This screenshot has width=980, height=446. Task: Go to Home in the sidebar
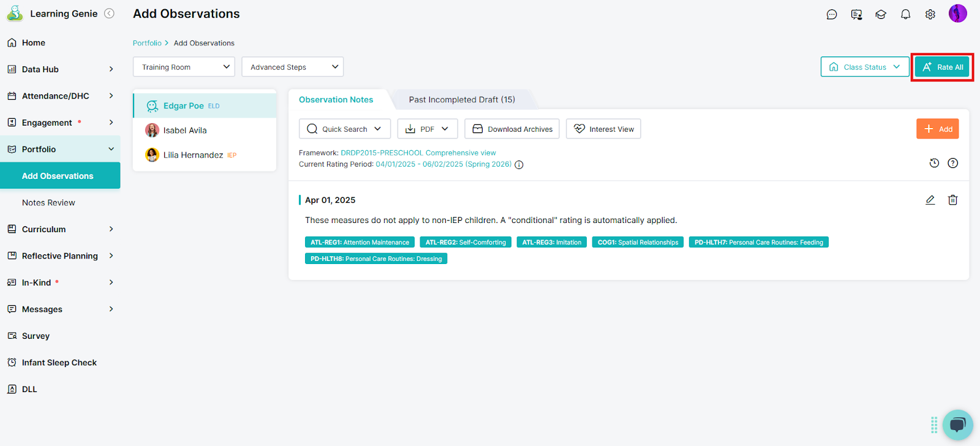coord(60,43)
